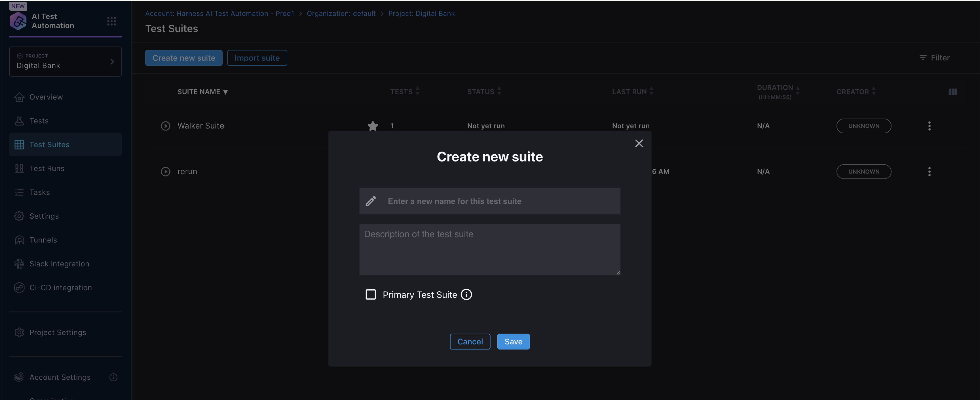Click the pencil icon in the suite name field
This screenshot has width=980, height=400.
[x=371, y=201]
